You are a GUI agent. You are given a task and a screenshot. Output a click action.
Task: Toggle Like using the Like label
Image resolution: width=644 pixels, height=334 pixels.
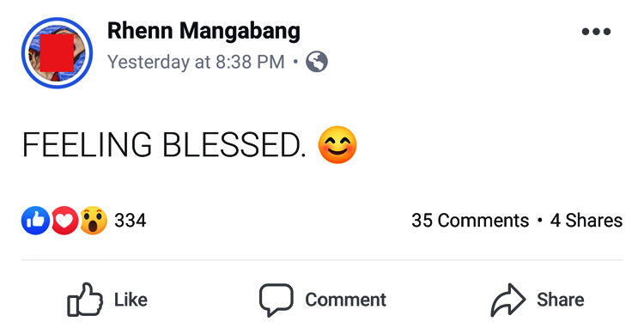coord(131,300)
